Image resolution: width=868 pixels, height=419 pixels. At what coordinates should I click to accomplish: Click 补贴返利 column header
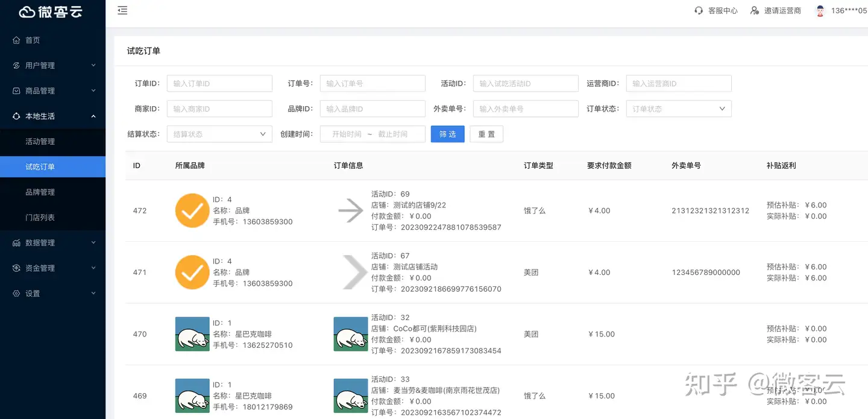click(781, 165)
